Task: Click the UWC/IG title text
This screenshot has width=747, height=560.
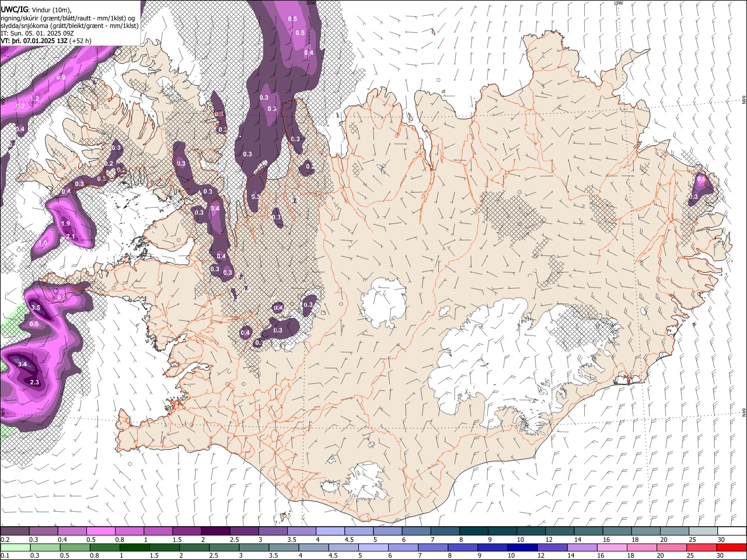Action: tap(15, 9)
